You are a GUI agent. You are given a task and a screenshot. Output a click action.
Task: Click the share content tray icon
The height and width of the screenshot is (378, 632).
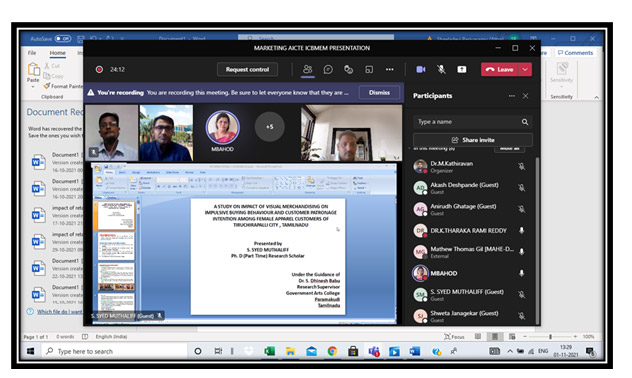(462, 69)
